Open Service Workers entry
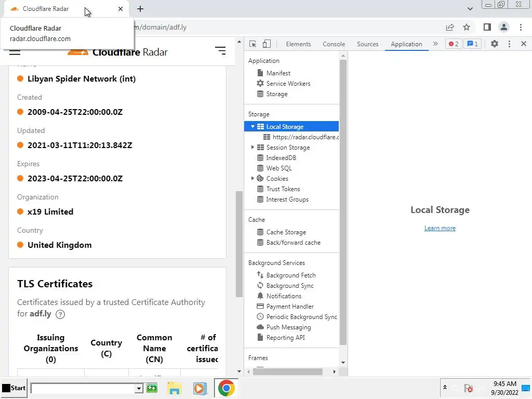The image size is (532, 399). pyautogui.click(x=288, y=84)
